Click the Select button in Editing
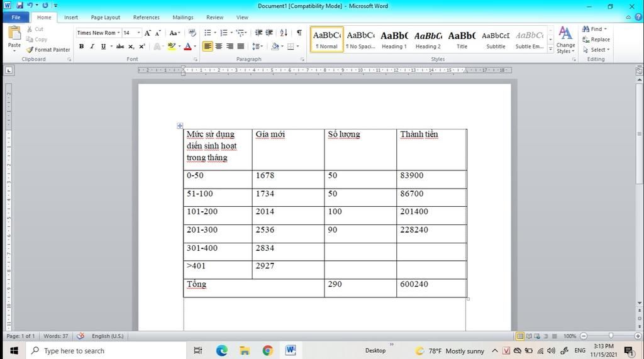 click(596, 50)
